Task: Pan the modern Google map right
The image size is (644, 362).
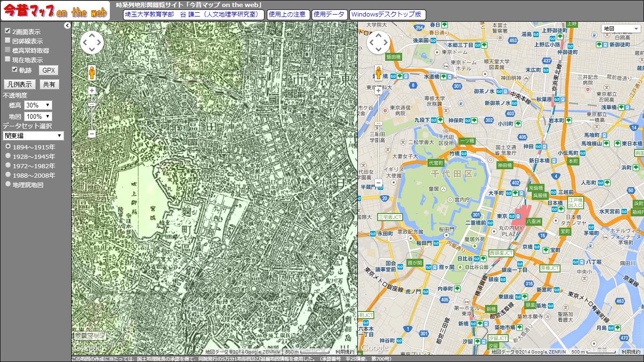Action: (x=386, y=43)
